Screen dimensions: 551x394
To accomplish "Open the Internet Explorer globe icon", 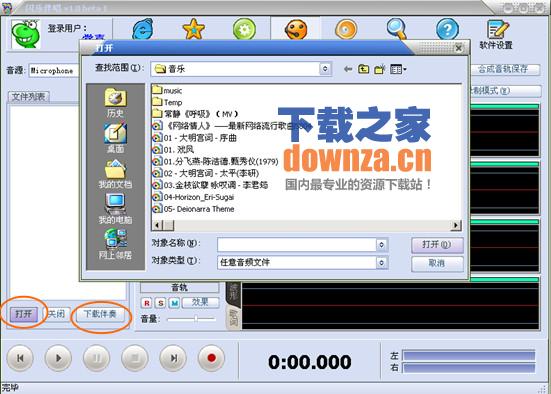I will click(x=142, y=29).
